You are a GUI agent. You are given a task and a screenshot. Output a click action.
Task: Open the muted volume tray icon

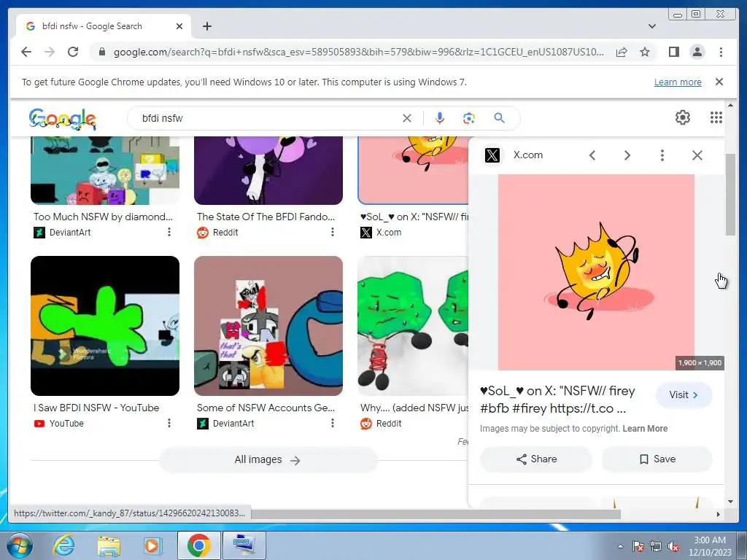[673, 546]
